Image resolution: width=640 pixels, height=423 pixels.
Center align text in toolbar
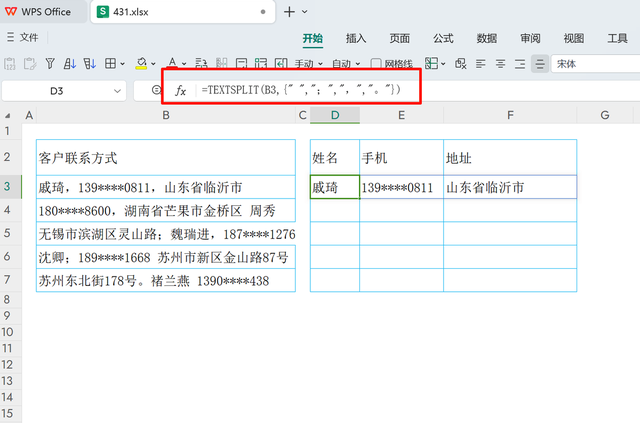click(x=500, y=64)
